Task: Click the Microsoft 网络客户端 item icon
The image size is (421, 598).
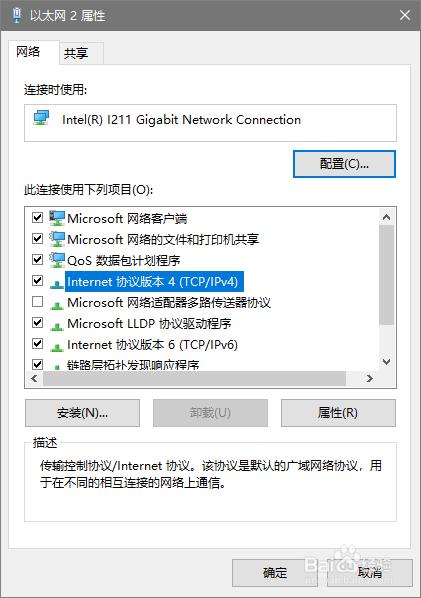Action: [x=57, y=218]
